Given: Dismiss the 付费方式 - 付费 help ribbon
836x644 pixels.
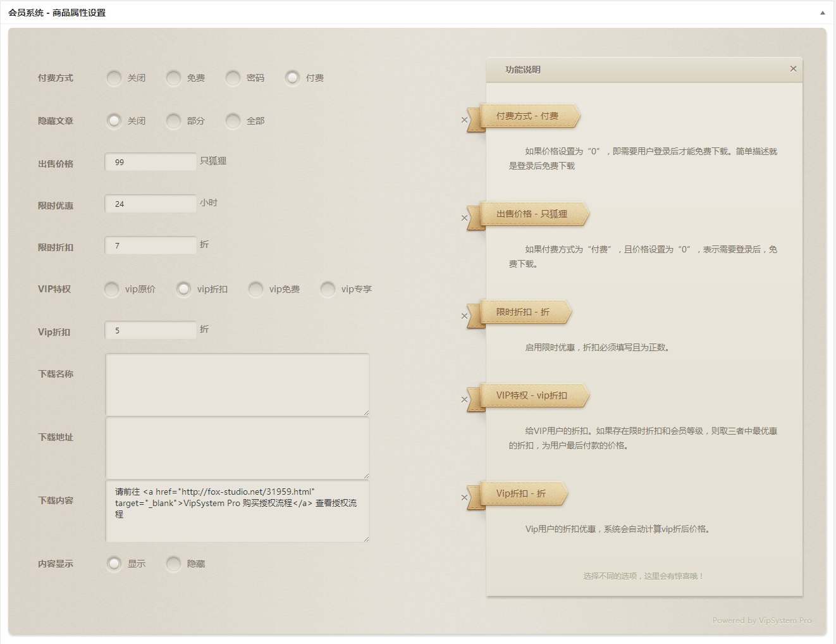Looking at the screenshot, I should 464,120.
